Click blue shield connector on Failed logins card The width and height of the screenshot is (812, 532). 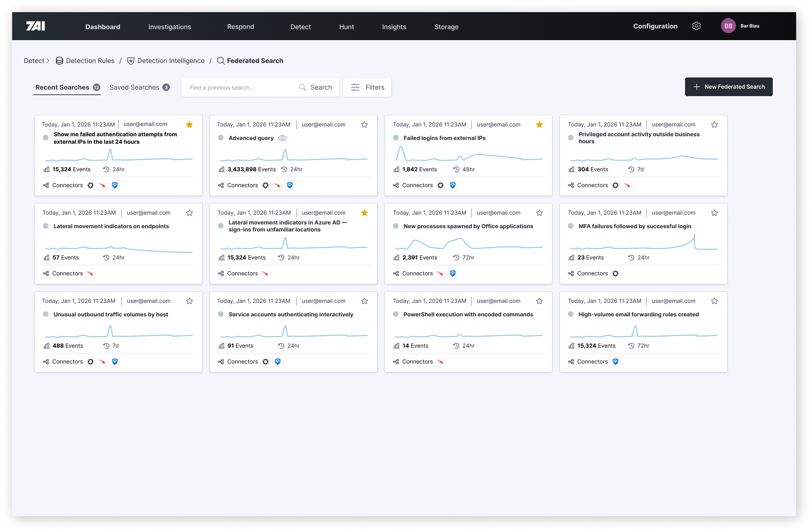453,185
